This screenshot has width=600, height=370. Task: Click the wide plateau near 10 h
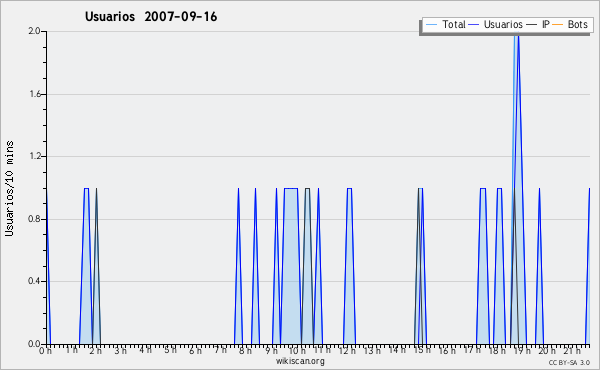[291, 266]
